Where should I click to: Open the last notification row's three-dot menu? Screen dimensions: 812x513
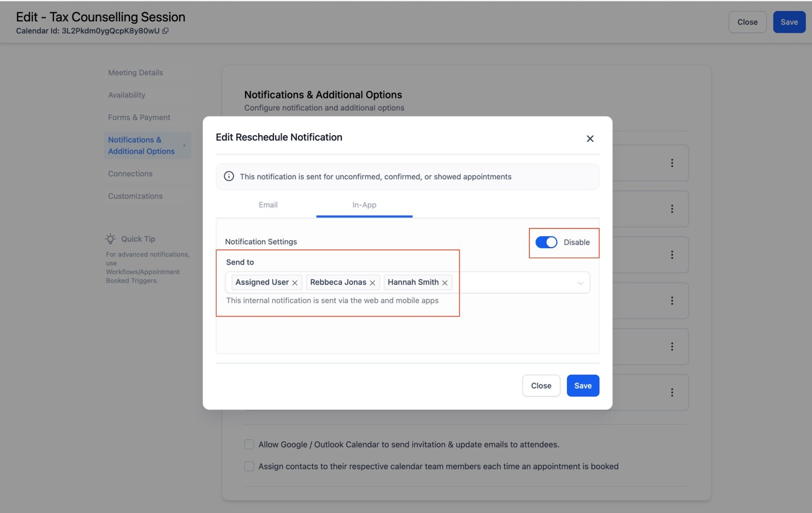tap(672, 392)
